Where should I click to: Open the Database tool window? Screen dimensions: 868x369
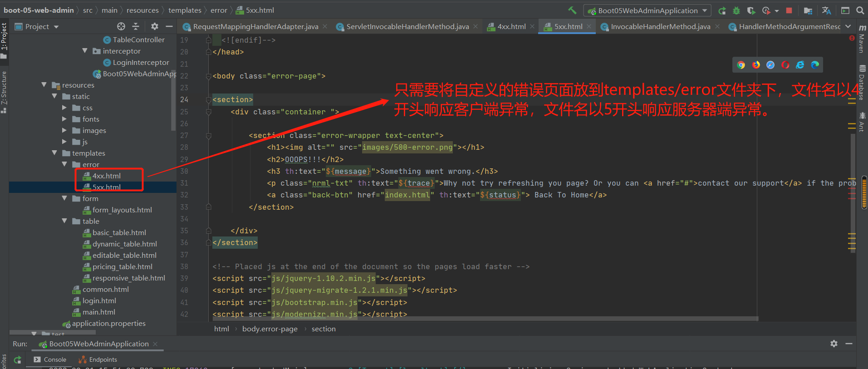[x=862, y=83]
